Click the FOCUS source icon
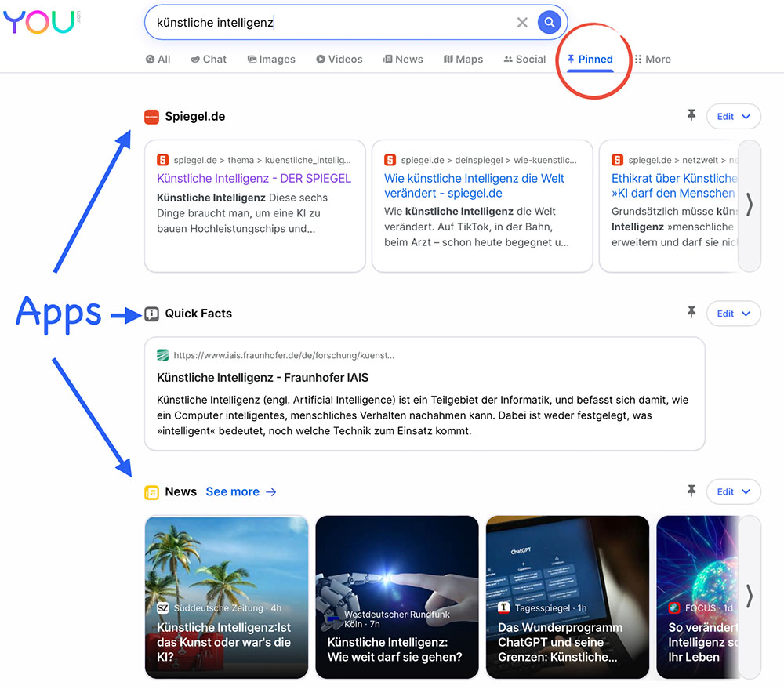The width and height of the screenshot is (784, 689). pos(674,608)
